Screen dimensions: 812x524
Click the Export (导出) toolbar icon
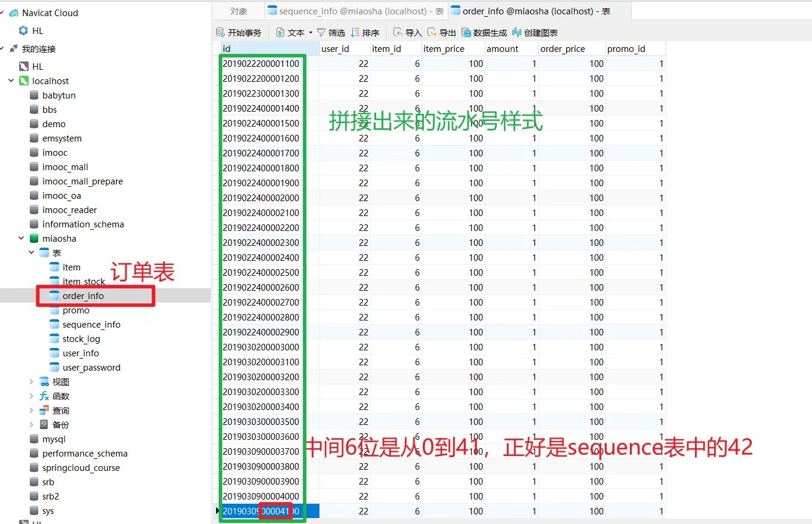(x=432, y=33)
